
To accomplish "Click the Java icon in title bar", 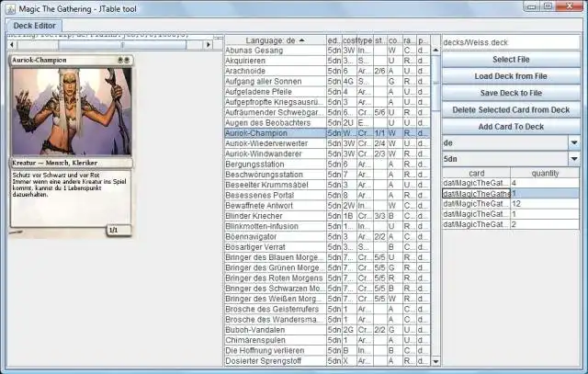I will pos(10,8).
